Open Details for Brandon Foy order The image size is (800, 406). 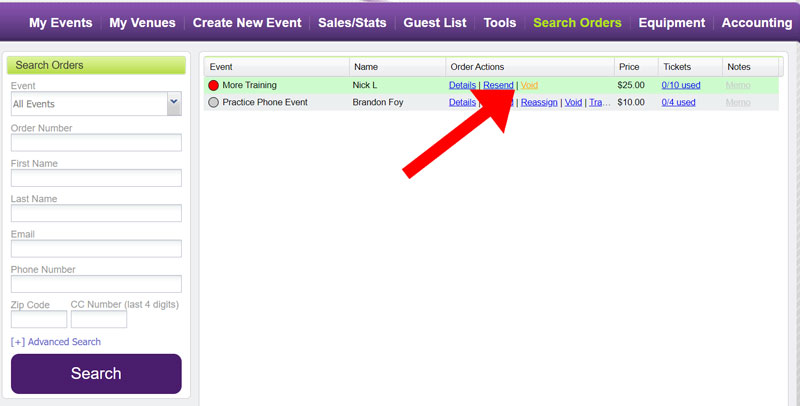coord(462,102)
